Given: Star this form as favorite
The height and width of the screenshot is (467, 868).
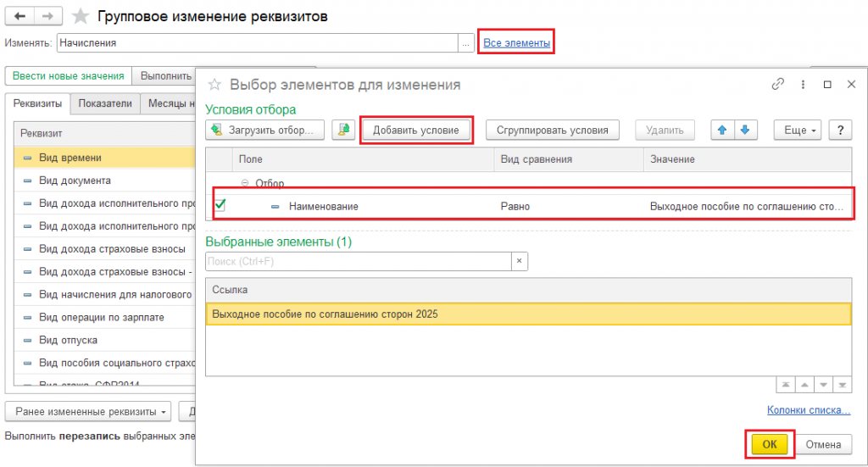Looking at the screenshot, I should coord(81,17).
